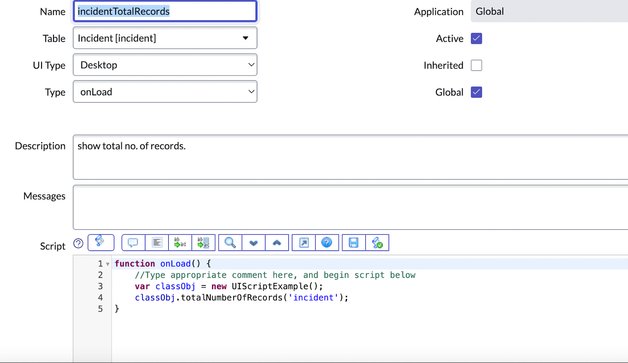628x363 pixels.
Task: Open the Replace tool in script editor
Action: pos(180,242)
